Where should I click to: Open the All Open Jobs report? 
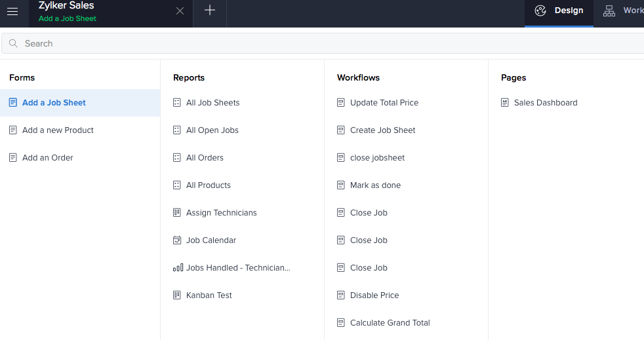(x=212, y=130)
